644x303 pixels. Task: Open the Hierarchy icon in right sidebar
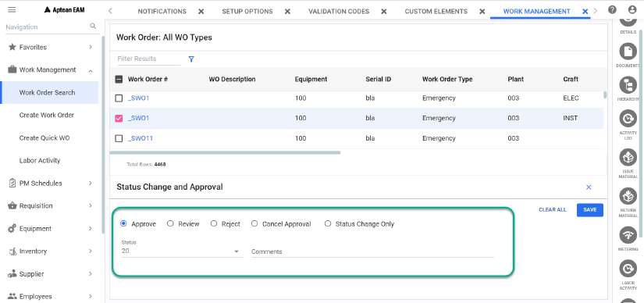(x=628, y=85)
